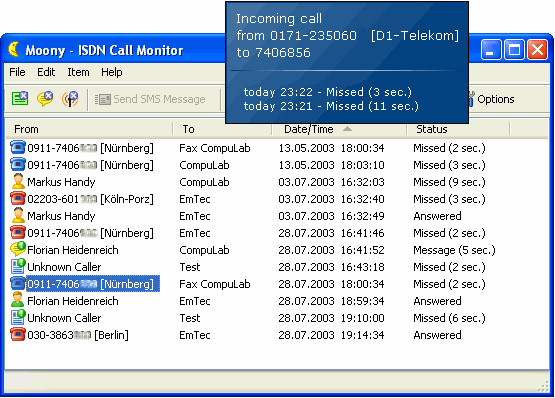
Task: Click 'Missed (6 sec.)' status cell
Action: (449, 318)
